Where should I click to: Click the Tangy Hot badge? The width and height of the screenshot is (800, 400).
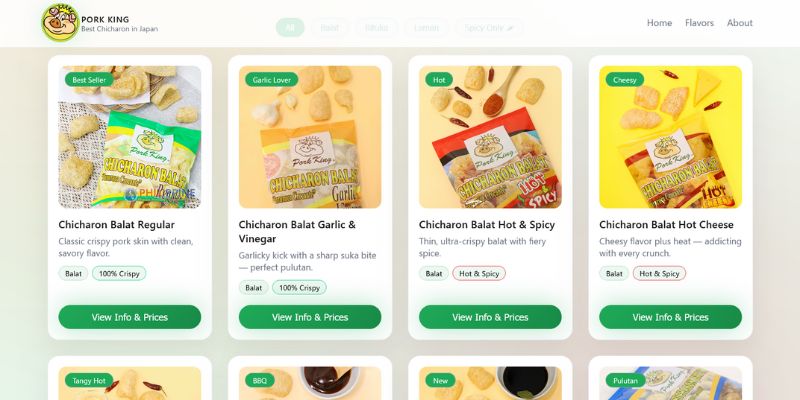pyautogui.click(x=89, y=380)
